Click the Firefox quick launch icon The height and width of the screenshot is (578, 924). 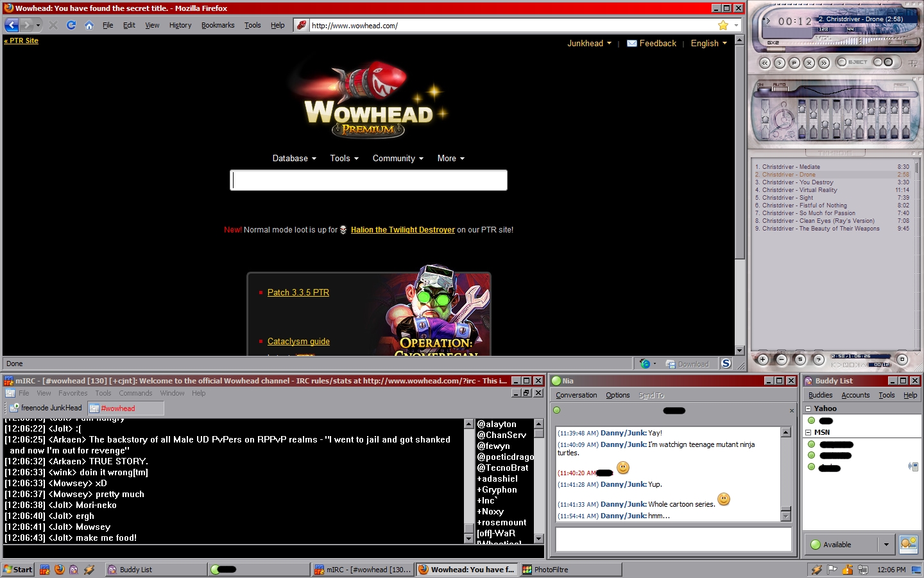coord(60,570)
